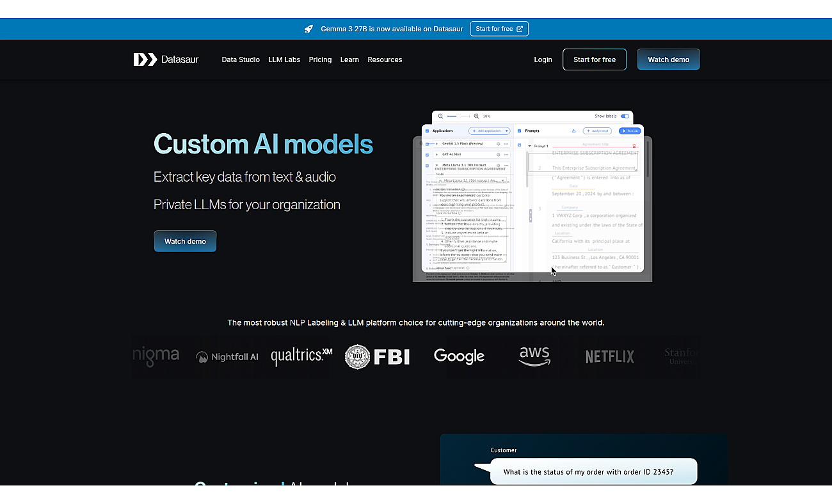
Task: Click the zoom in magnifier in the demo preview
Action: click(x=476, y=116)
